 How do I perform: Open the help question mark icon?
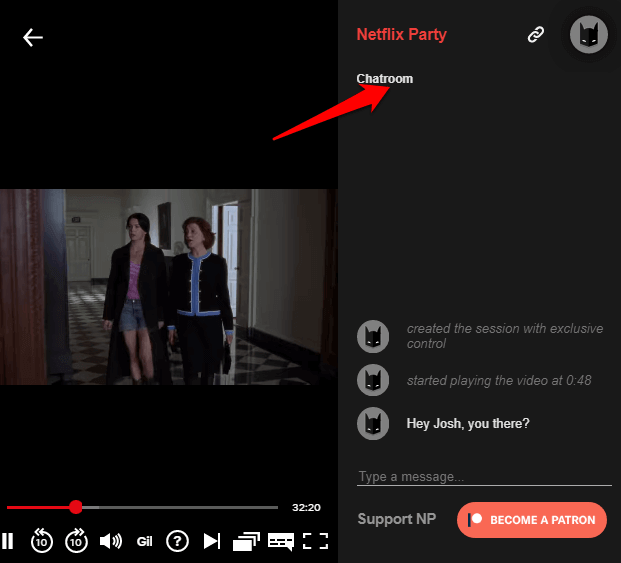point(177,541)
